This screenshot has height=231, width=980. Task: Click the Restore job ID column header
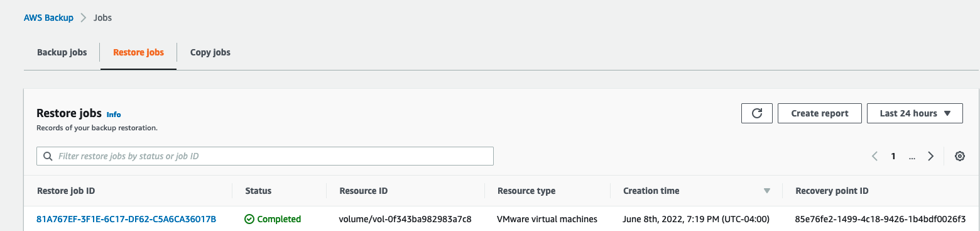tap(66, 191)
